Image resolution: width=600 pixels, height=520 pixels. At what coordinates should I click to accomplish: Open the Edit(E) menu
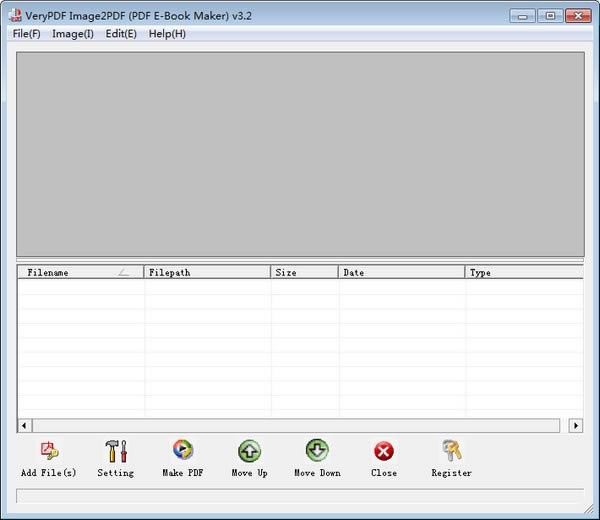click(x=121, y=34)
